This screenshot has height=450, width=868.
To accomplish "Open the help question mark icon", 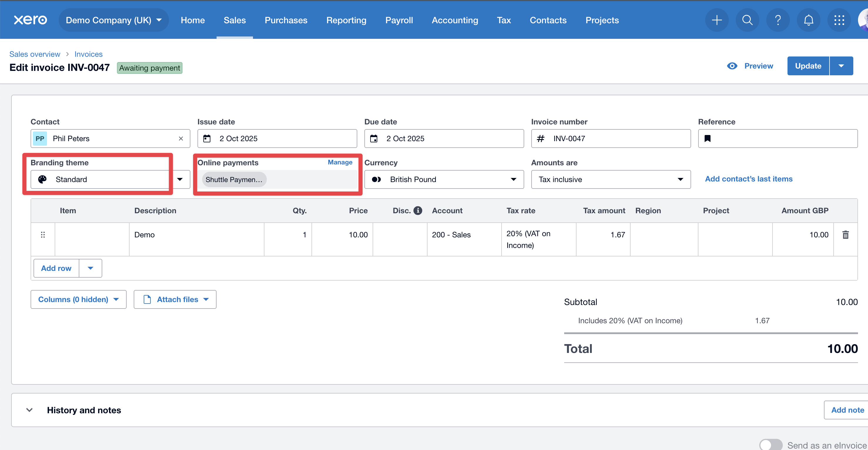I will (x=778, y=20).
